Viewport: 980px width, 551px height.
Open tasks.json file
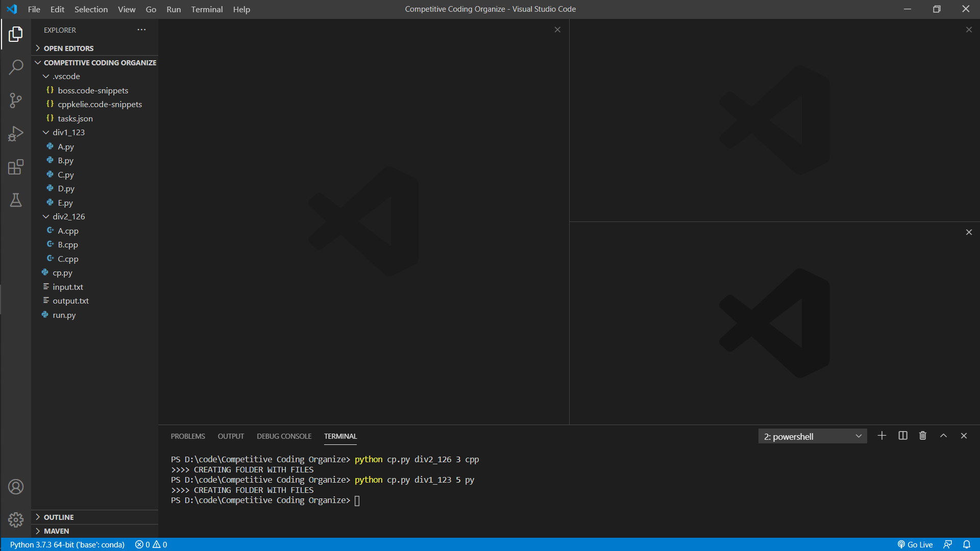coord(95,118)
